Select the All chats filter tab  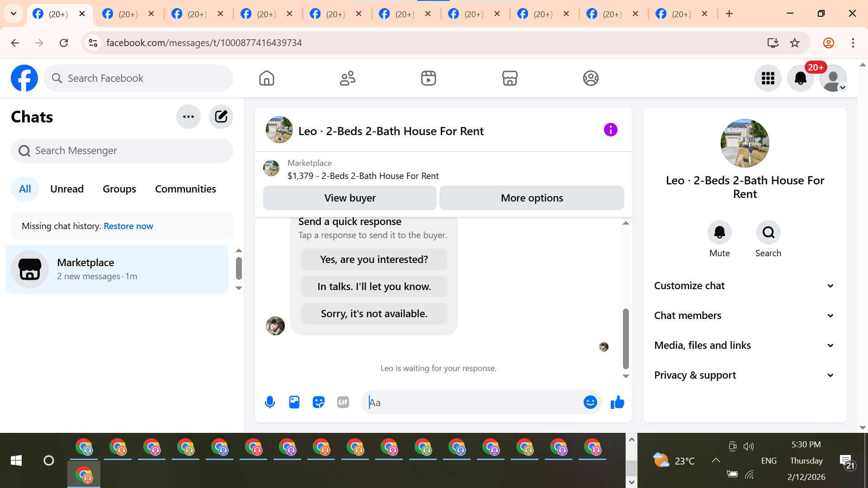[x=25, y=189]
